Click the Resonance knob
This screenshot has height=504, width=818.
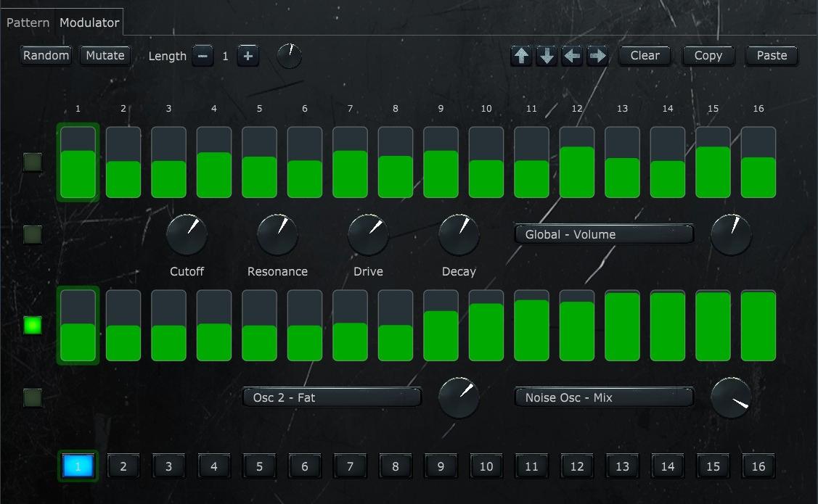pyautogui.click(x=277, y=234)
